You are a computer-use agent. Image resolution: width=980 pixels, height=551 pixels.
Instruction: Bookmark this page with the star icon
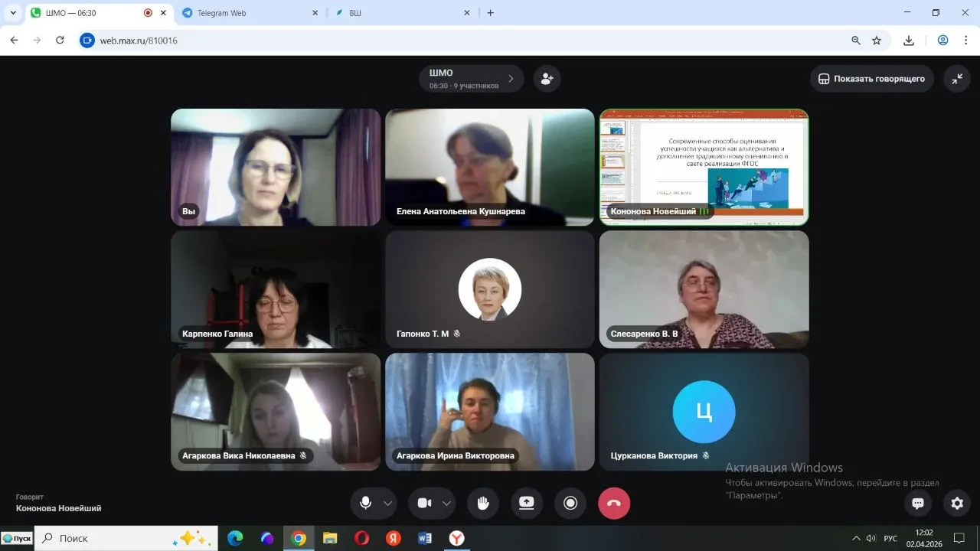[877, 41]
